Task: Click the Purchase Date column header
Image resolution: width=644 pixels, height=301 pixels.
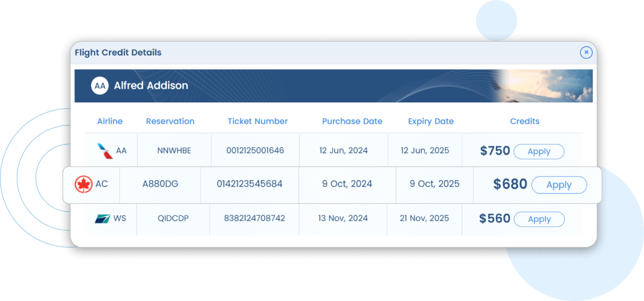Action: click(352, 121)
